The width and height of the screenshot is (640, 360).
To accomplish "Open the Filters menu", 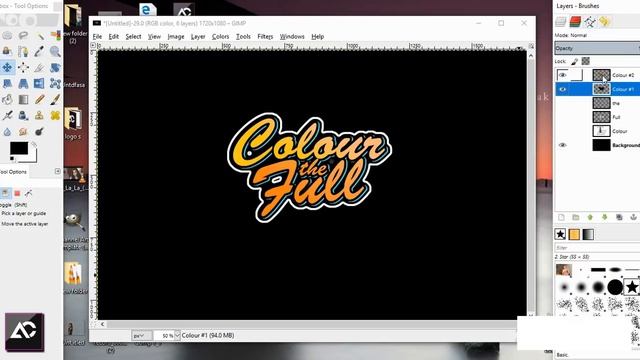I will (265, 37).
